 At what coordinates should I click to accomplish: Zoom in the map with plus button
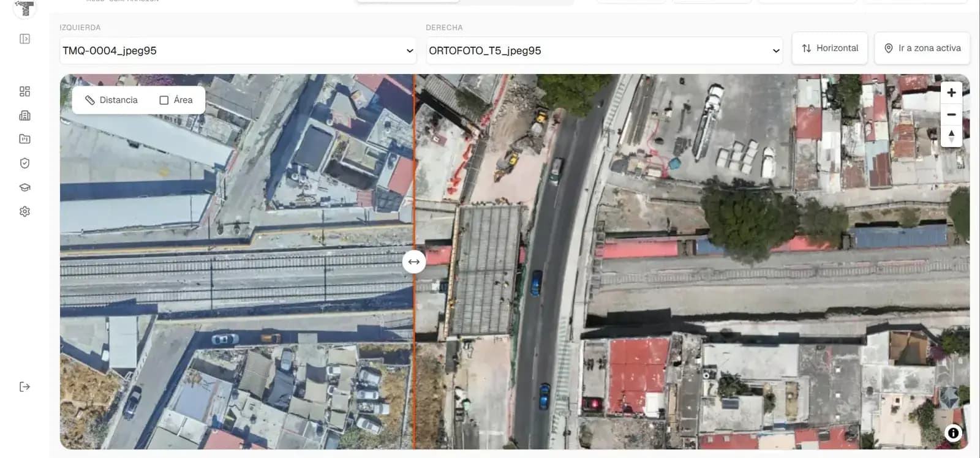point(951,92)
